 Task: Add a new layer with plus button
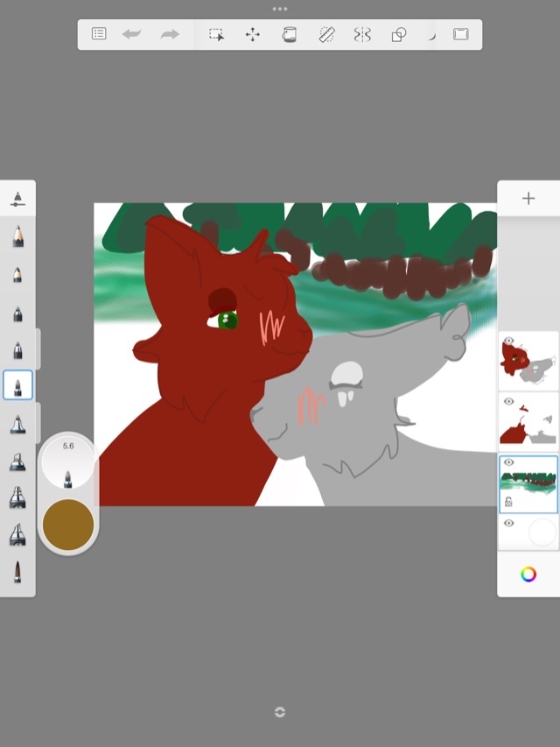click(x=528, y=199)
